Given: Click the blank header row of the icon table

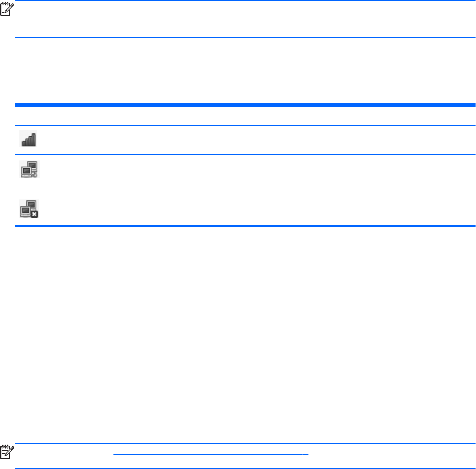Looking at the screenshot, I should pos(246,116).
